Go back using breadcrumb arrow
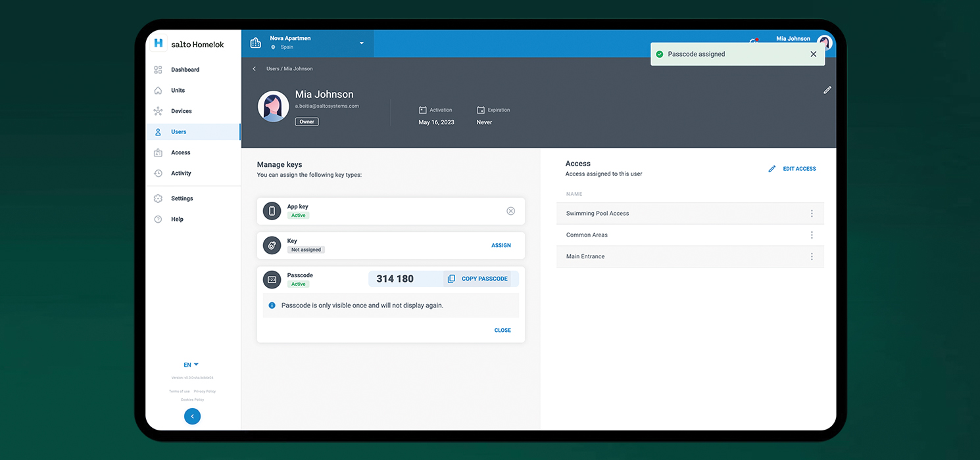This screenshot has height=460, width=980. point(255,69)
